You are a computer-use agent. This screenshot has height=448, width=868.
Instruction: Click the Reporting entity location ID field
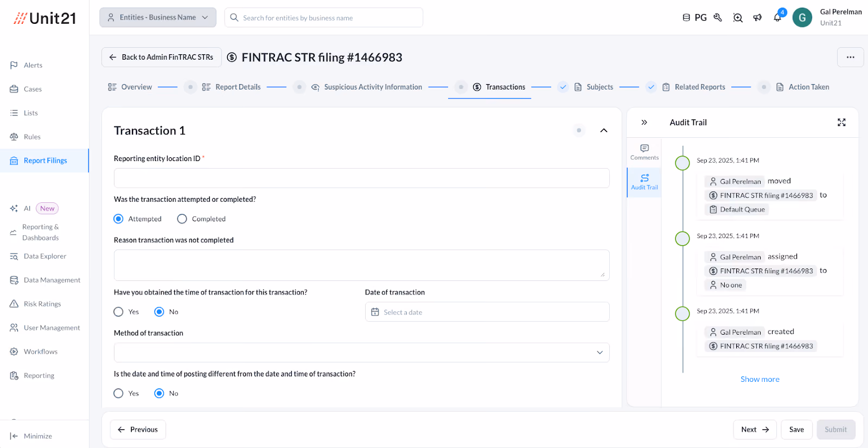(361, 178)
